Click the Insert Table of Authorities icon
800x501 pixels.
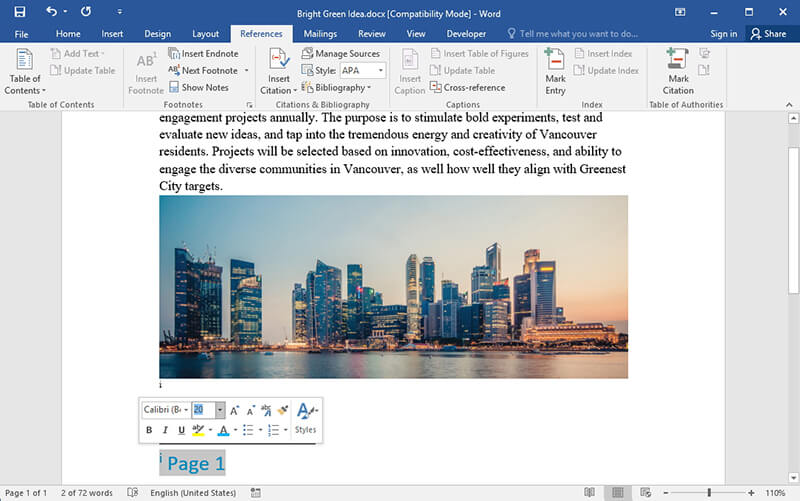(x=705, y=53)
